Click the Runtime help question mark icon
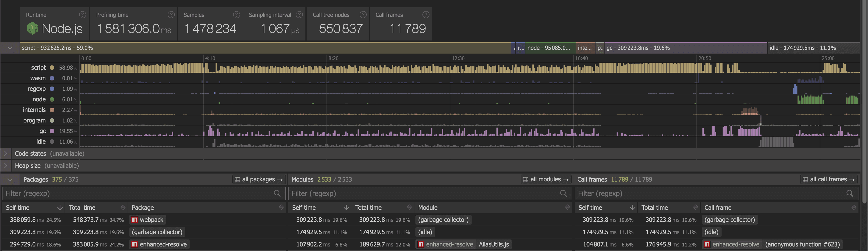 pyautogui.click(x=83, y=15)
